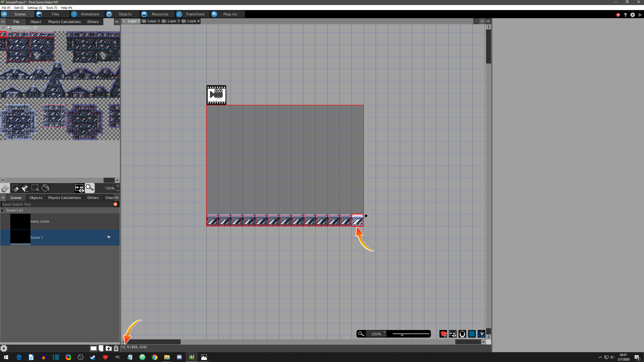Delete scene using trash can icon
This screenshot has height=362, width=644.
tap(116, 348)
